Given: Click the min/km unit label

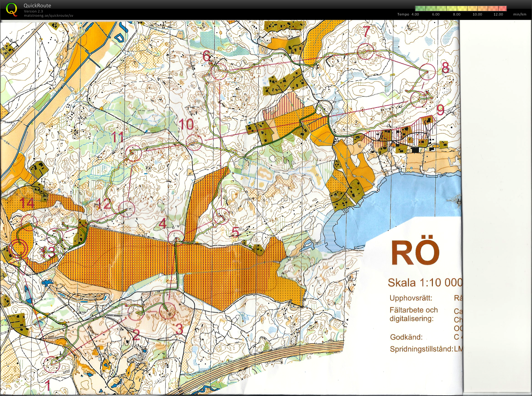Looking at the screenshot, I should pyautogui.click(x=520, y=14).
